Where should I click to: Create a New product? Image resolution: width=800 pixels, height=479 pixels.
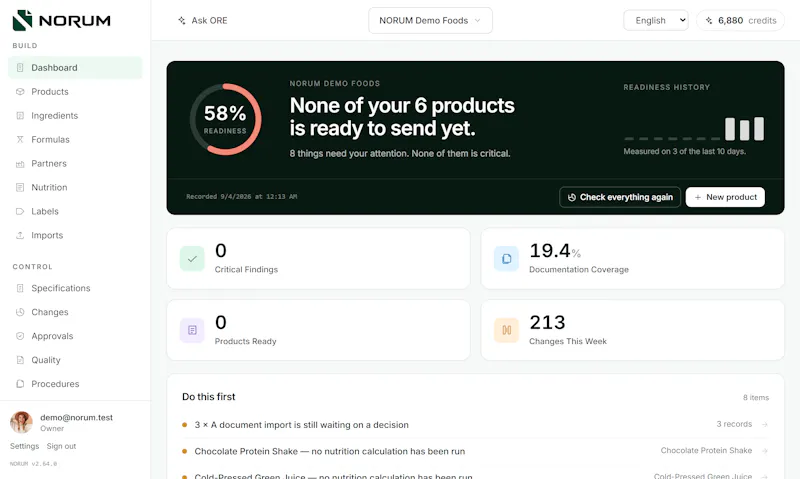click(725, 197)
